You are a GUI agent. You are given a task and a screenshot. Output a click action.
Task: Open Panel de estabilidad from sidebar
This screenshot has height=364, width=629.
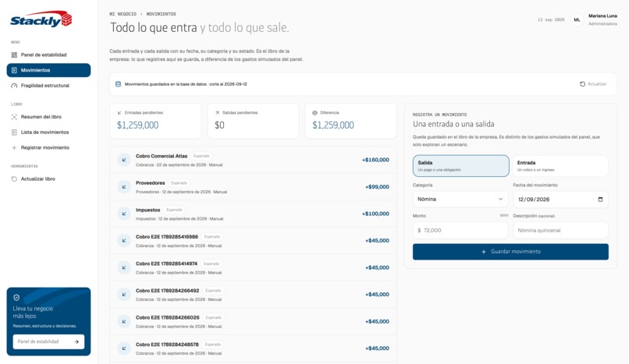pos(48,55)
